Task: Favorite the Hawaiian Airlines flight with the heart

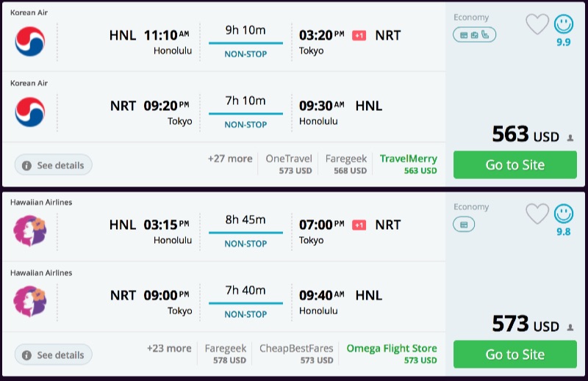Action: [537, 214]
